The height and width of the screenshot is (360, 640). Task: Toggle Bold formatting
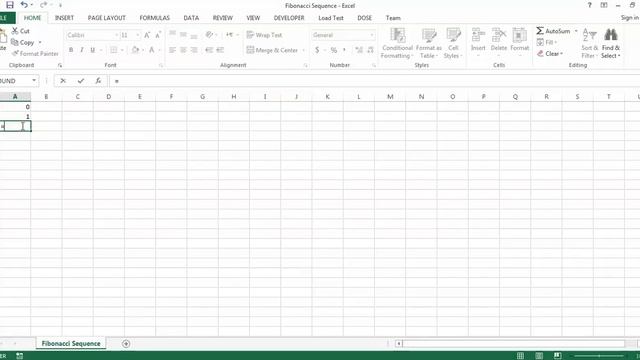click(x=71, y=50)
